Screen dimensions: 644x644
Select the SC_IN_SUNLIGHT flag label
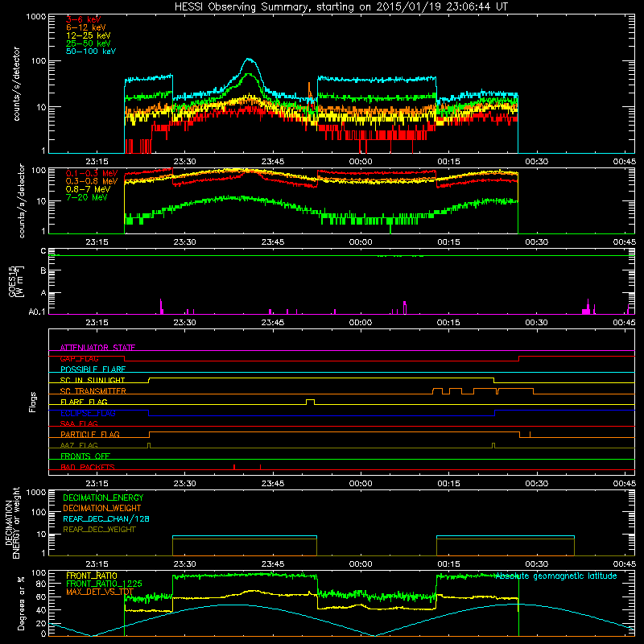pos(93,380)
